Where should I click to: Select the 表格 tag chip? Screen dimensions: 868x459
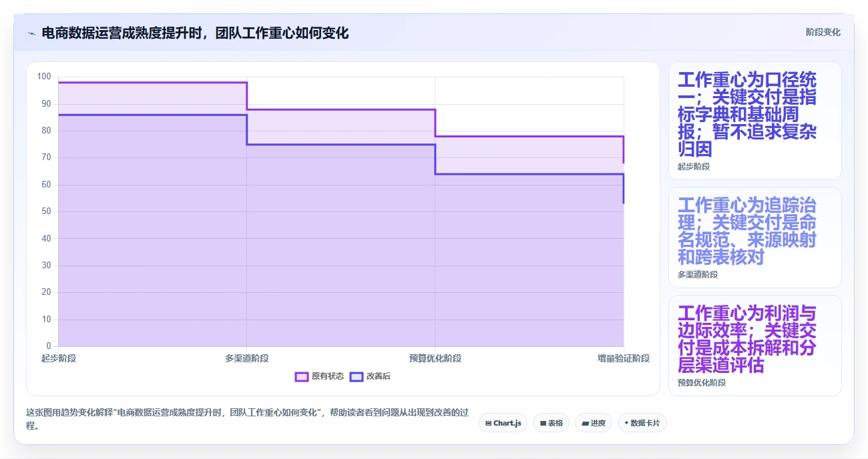pos(551,423)
